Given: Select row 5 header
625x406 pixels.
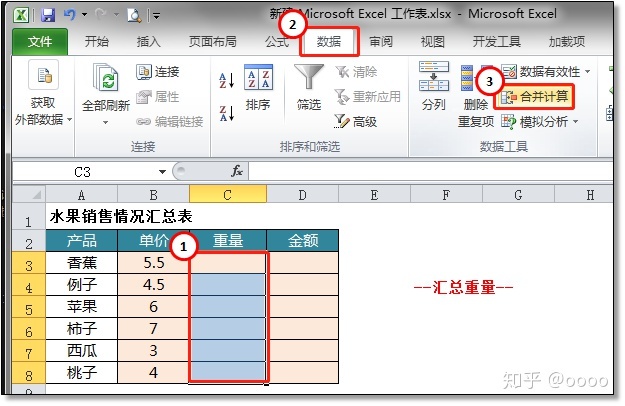Looking at the screenshot, I should [29, 307].
